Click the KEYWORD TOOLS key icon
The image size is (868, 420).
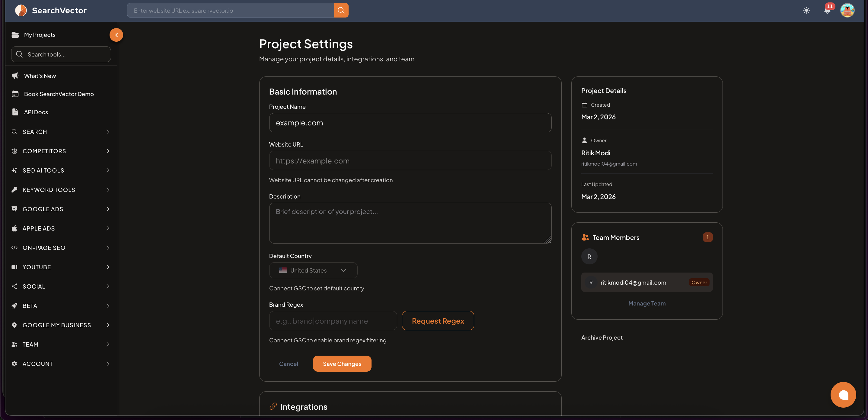pos(14,189)
